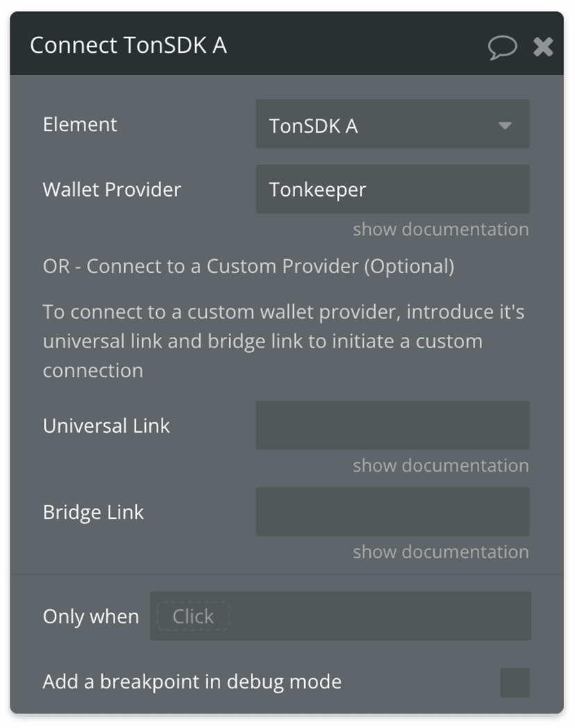Show documentation under Wallet Provider
This screenshot has width=575, height=728.
click(440, 229)
